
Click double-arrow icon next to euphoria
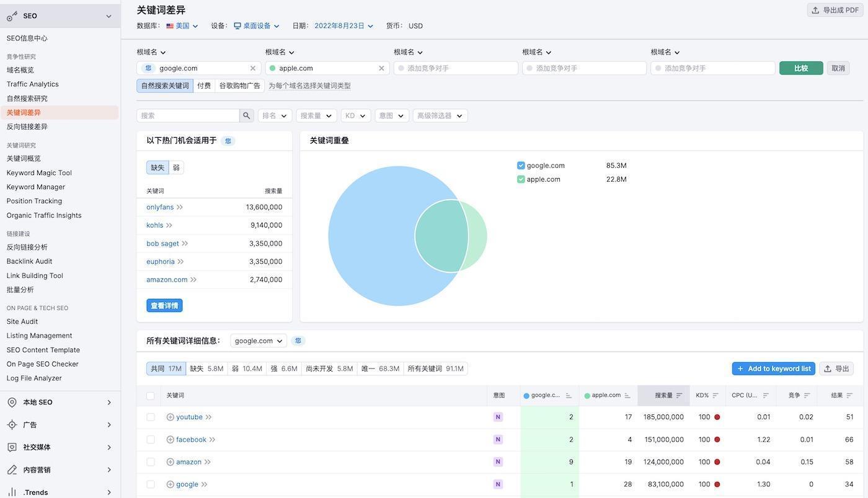point(180,262)
